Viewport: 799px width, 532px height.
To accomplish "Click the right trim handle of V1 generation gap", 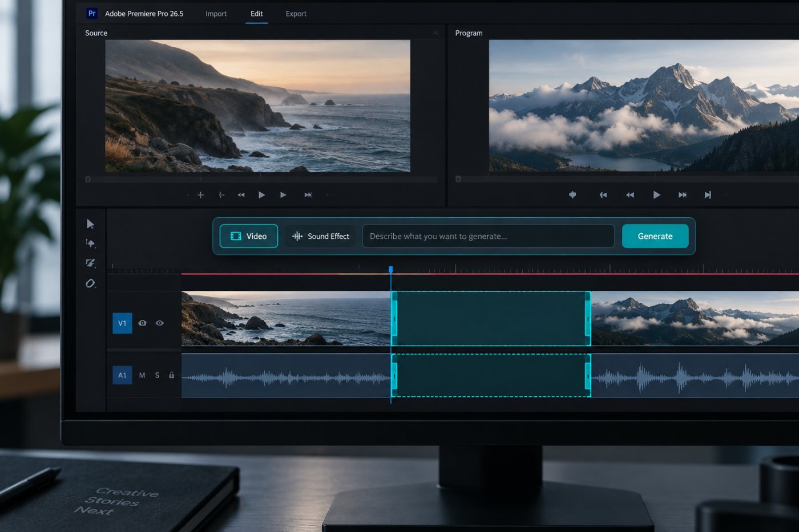I will pos(588,319).
